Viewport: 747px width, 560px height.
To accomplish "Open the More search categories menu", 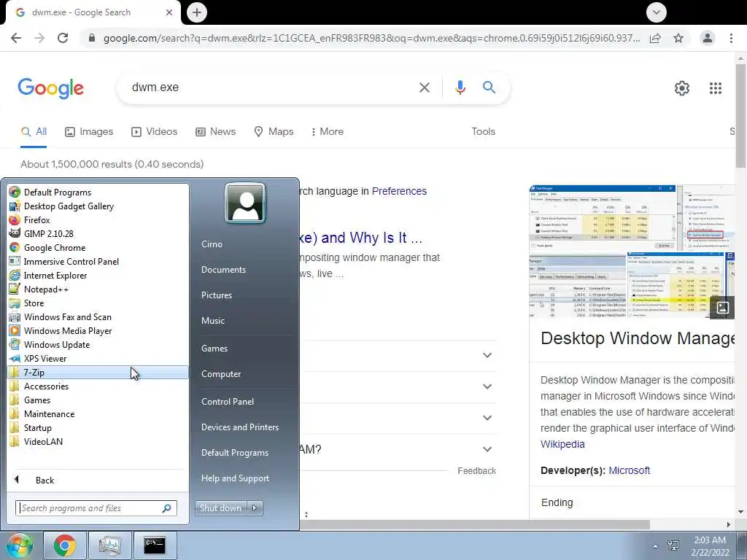I will click(328, 132).
